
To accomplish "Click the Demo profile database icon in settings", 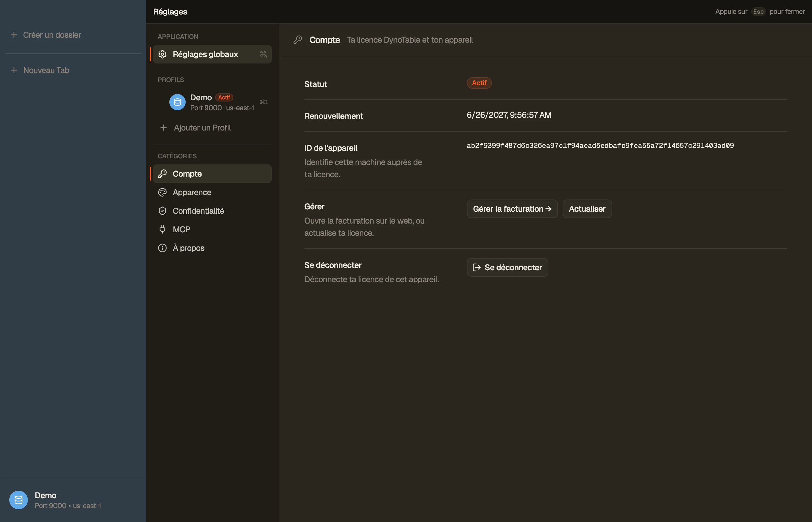I will [x=177, y=102].
